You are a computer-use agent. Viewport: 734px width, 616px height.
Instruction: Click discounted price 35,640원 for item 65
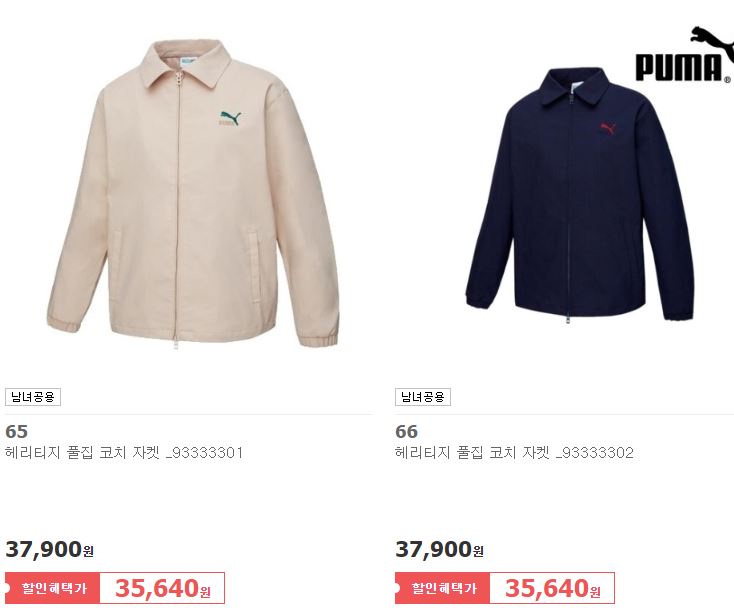click(x=162, y=588)
